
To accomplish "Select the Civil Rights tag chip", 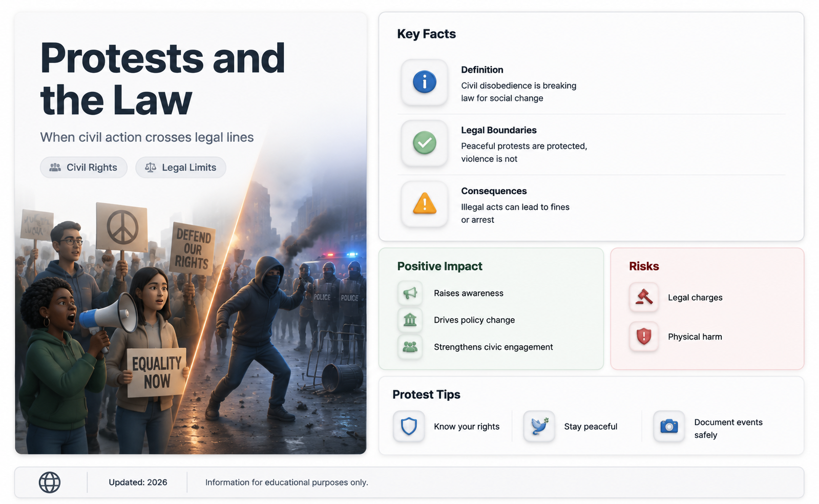I will tap(83, 167).
